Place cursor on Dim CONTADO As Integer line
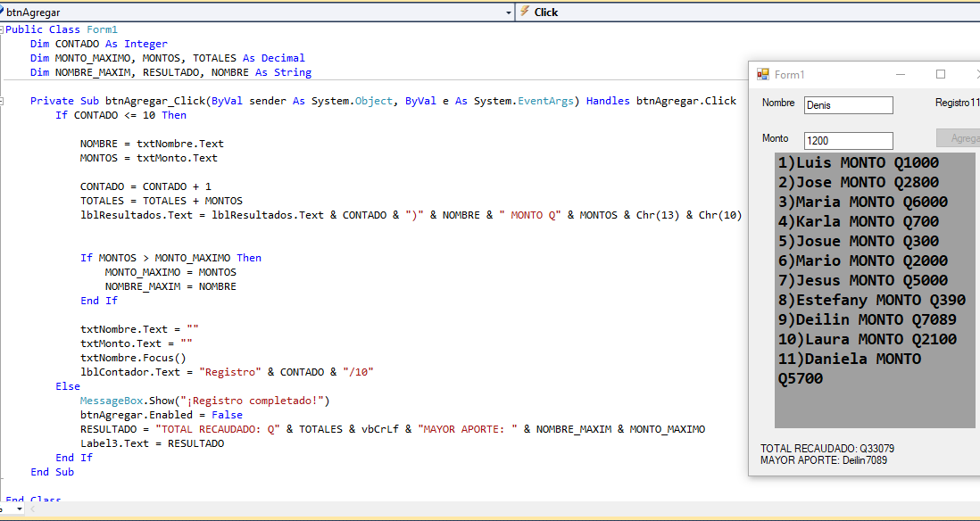This screenshot has height=521, width=980. (x=99, y=44)
